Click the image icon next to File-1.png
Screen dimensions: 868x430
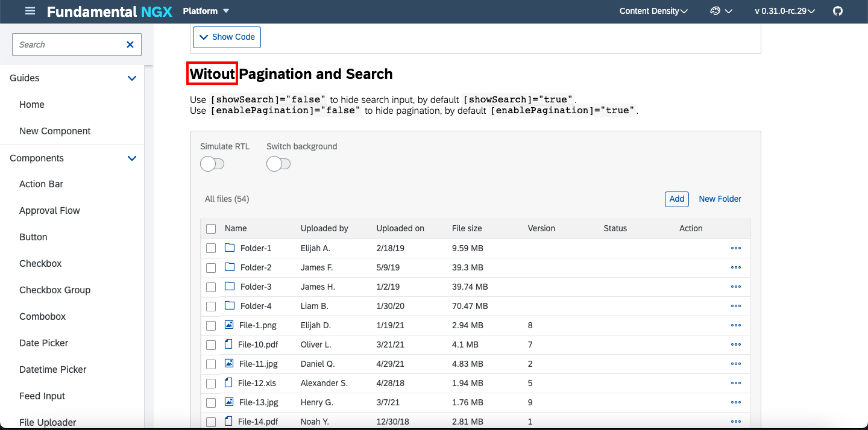[x=228, y=325]
